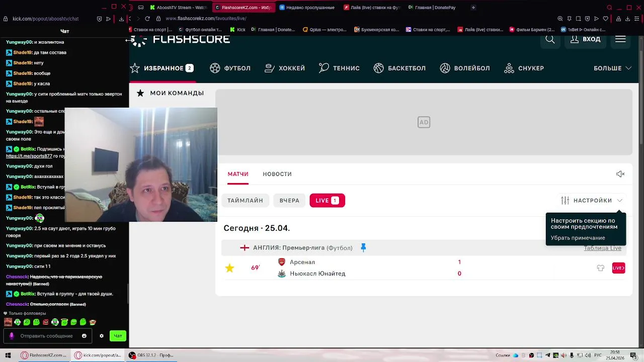Switch to ФУТБОЛ sport section
Image resolution: width=644 pixels, height=362 pixels.
(x=230, y=68)
